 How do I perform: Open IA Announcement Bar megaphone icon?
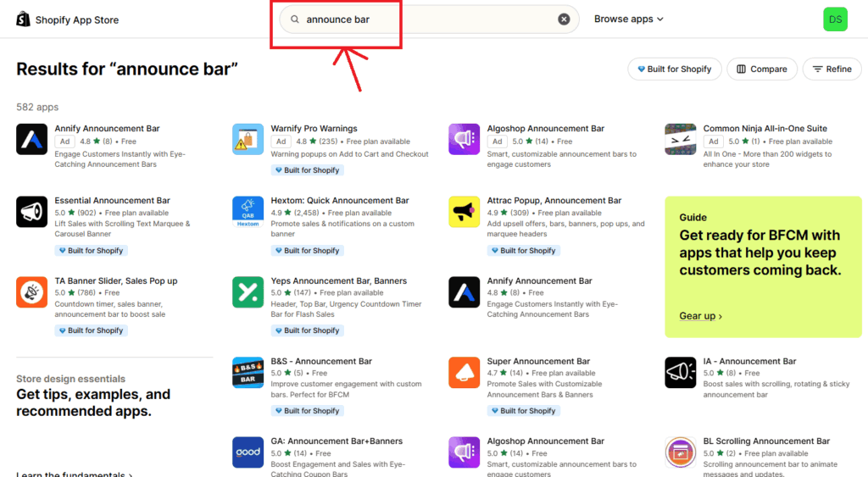(x=681, y=373)
